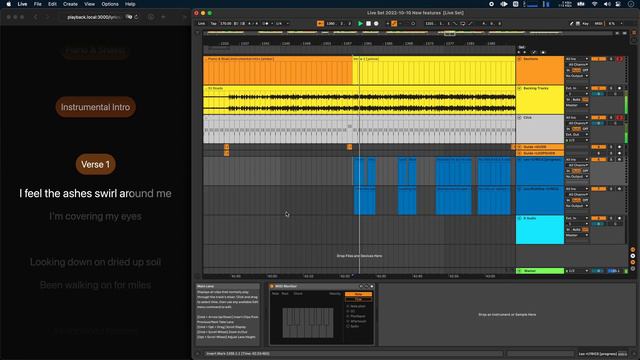Jump to the previous locator arrow

click(x=519, y=52)
